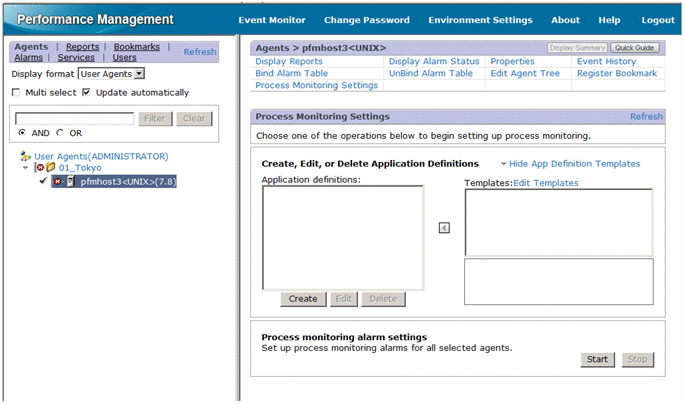Collapse the Hide App Definition Templates arrow
The width and height of the screenshot is (685, 404).
pos(503,164)
